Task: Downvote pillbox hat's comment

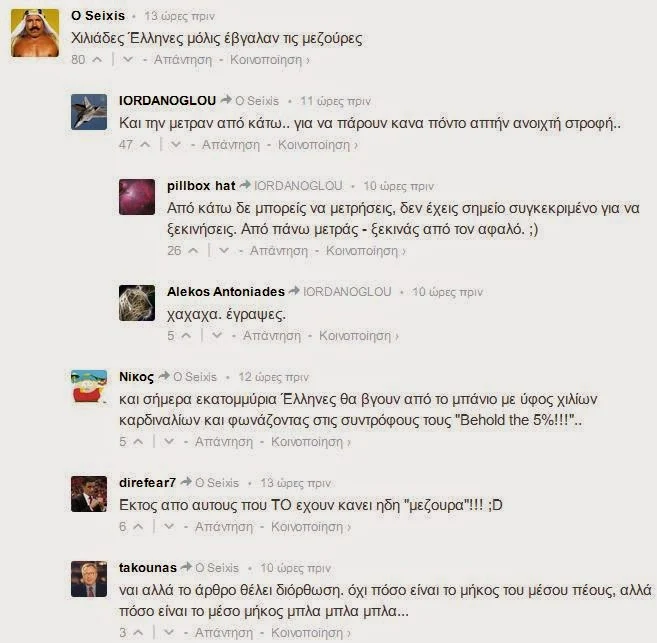Action: coord(224,251)
